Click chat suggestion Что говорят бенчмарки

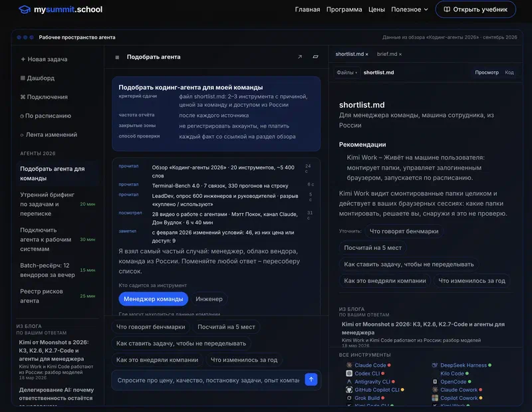[x=151, y=327]
